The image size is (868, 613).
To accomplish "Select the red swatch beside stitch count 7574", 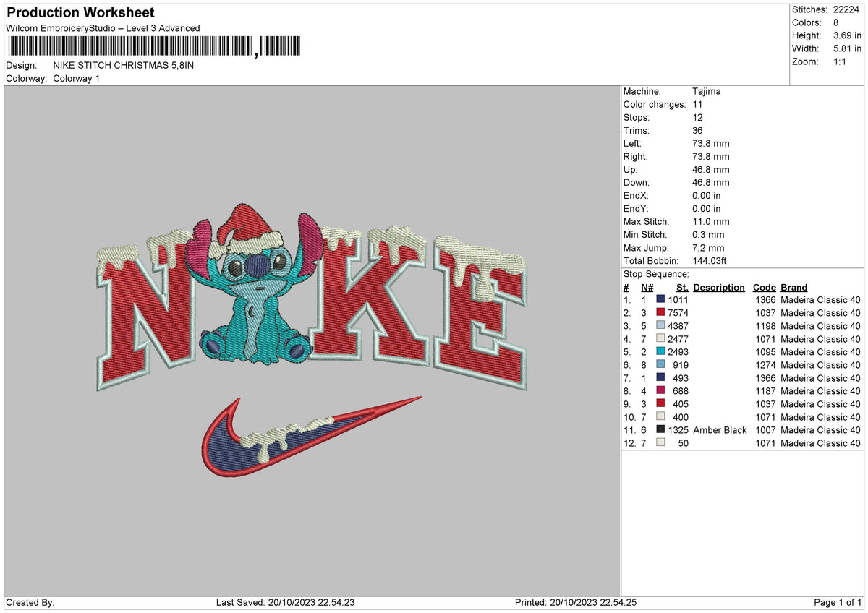I will 660,313.
